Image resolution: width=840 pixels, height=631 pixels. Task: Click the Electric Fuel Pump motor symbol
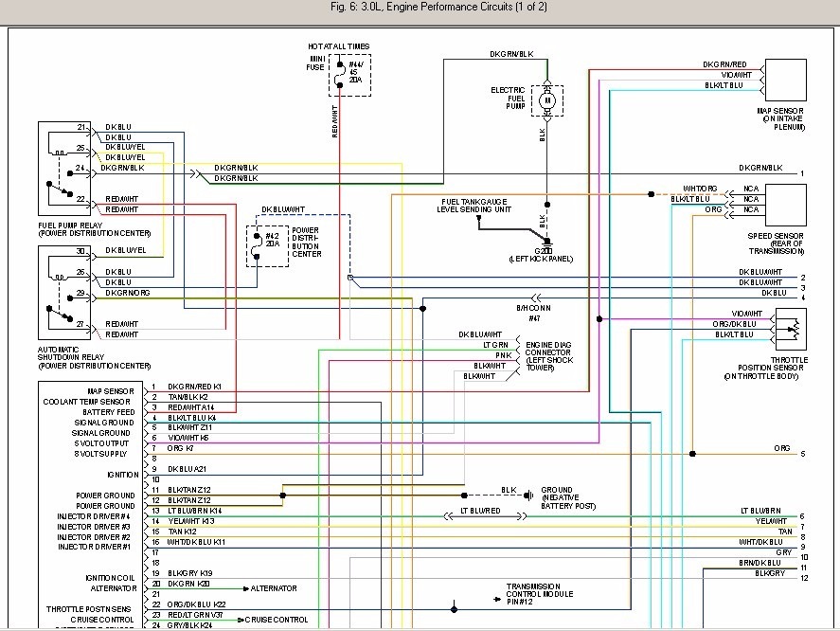(x=547, y=100)
